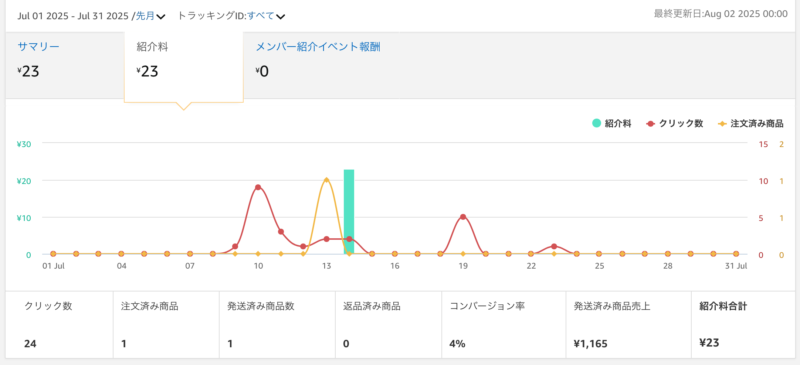Viewport: 800px width, 365px height.
Task: Click the red data point on 19 Jul
Action: tap(463, 217)
